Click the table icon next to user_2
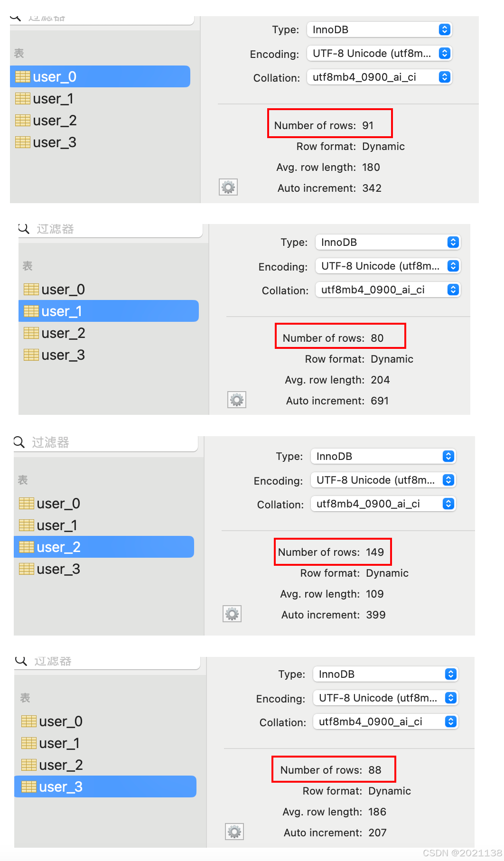504x861 pixels. click(x=22, y=121)
